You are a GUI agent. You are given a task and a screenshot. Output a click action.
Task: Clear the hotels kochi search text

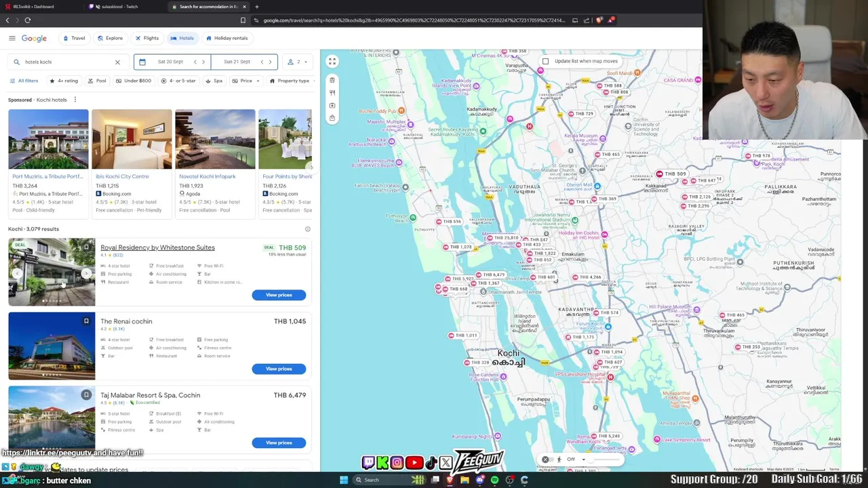coord(117,62)
